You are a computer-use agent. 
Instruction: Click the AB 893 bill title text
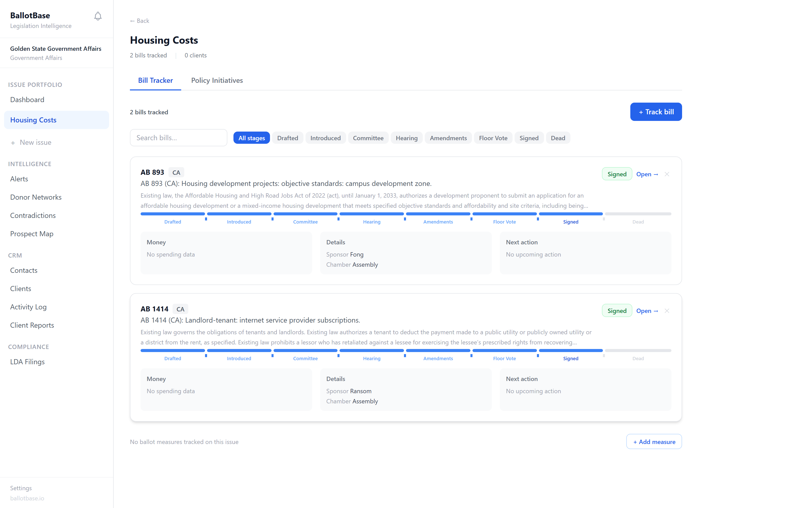tap(286, 183)
